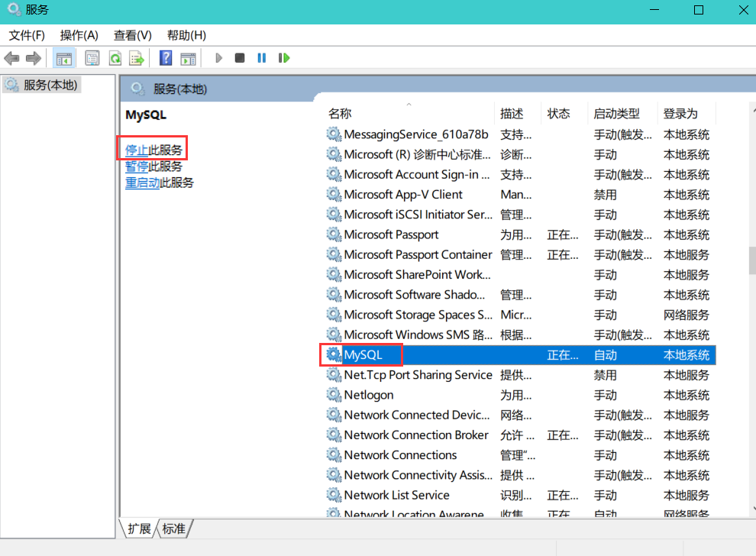The width and height of the screenshot is (756, 556).
Task: Open the 查看(V) menu
Action: (133, 35)
